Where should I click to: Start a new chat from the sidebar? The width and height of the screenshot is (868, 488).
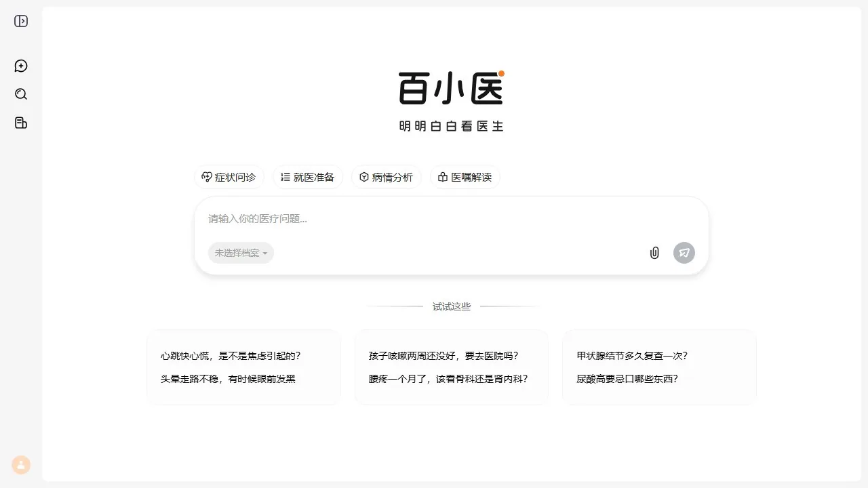point(21,66)
